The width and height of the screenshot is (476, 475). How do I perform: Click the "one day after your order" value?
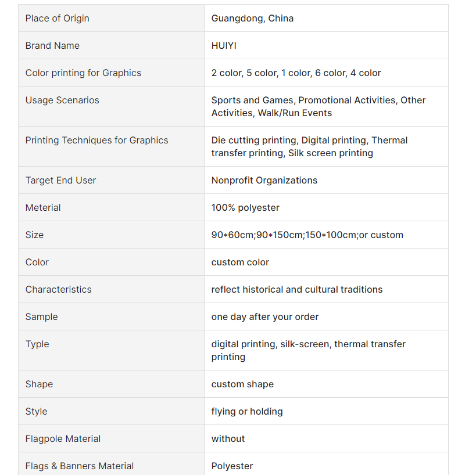265,317
